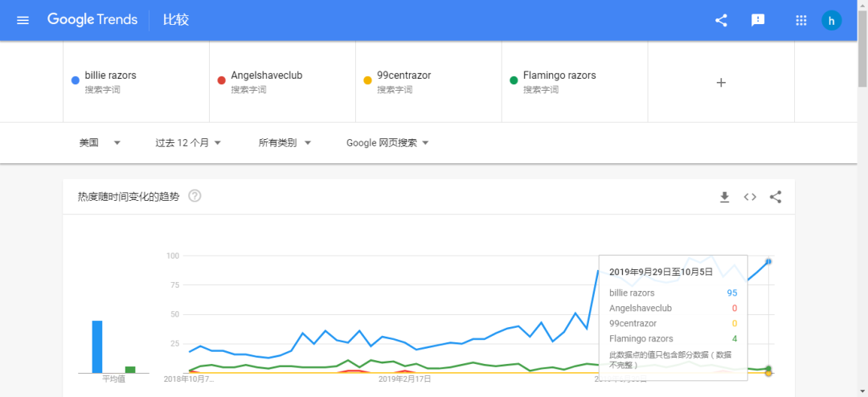Open the send feedback icon

758,20
